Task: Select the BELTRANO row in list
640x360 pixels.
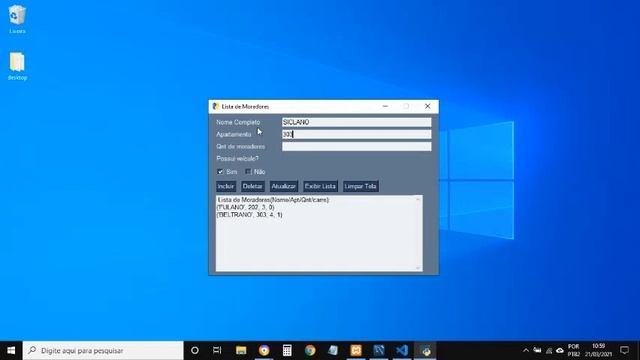Action: [249, 215]
